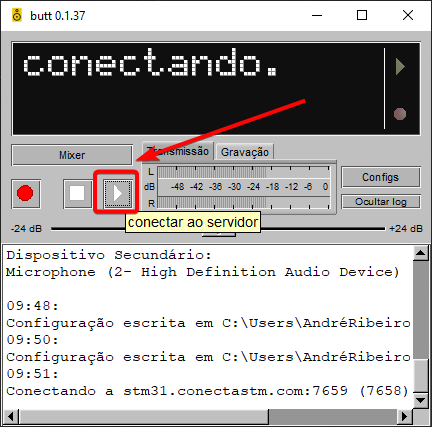Switch to the Gravação tab
Screen dimensions: 432x427
point(245,152)
